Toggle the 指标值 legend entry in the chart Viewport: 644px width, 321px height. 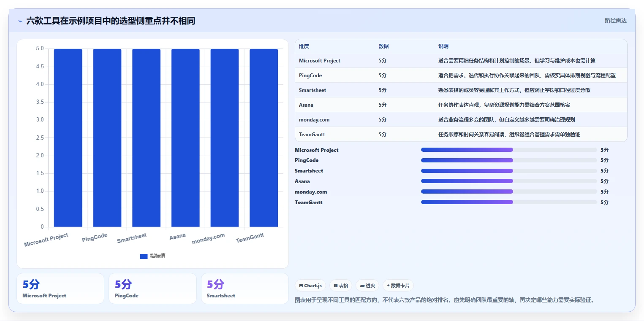tap(152, 256)
